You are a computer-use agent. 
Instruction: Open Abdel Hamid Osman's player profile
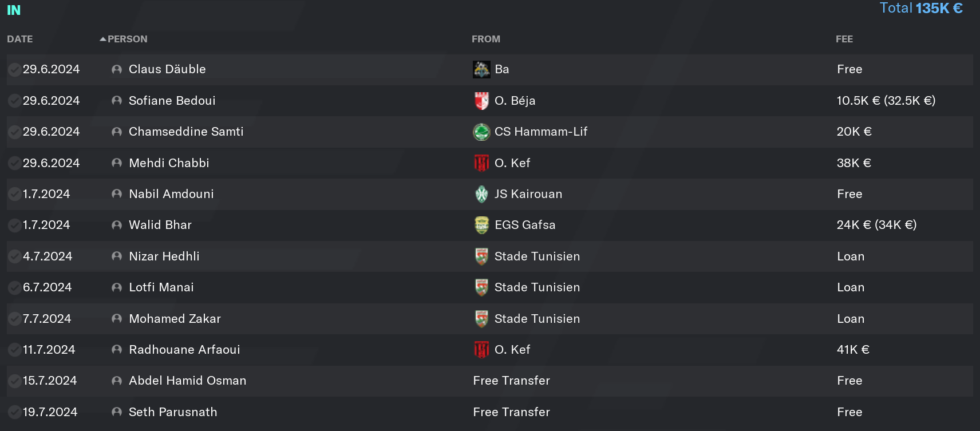coord(188,381)
